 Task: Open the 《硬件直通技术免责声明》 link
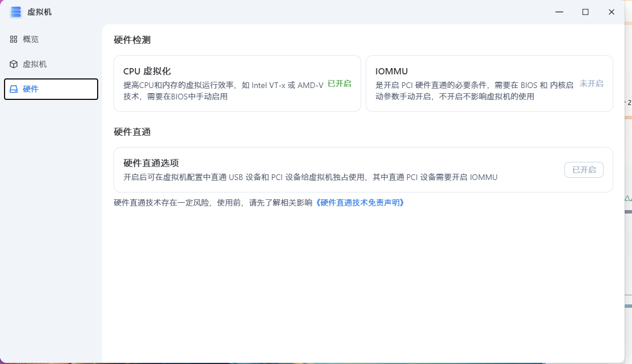pyautogui.click(x=361, y=203)
